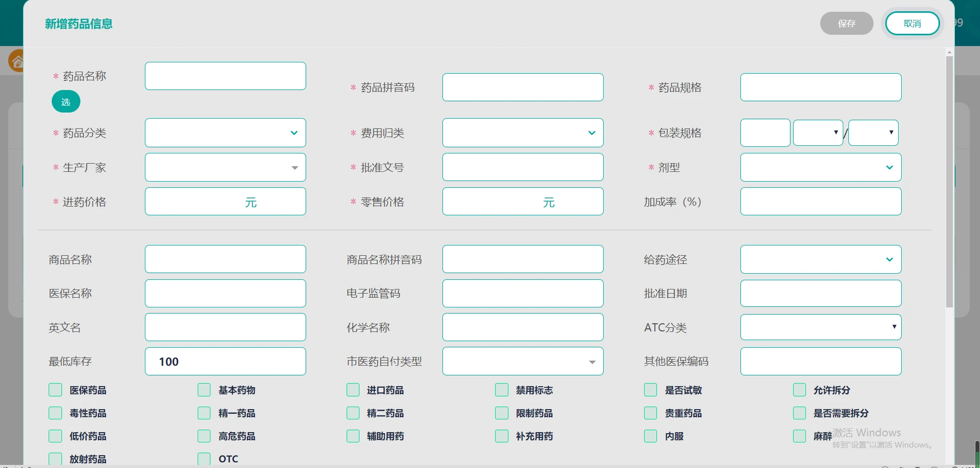Expand the ATC分类 dropdown

893,327
